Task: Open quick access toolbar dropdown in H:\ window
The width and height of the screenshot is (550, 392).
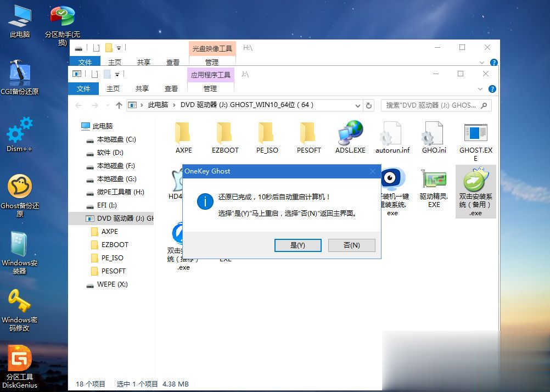Action: click(119, 48)
